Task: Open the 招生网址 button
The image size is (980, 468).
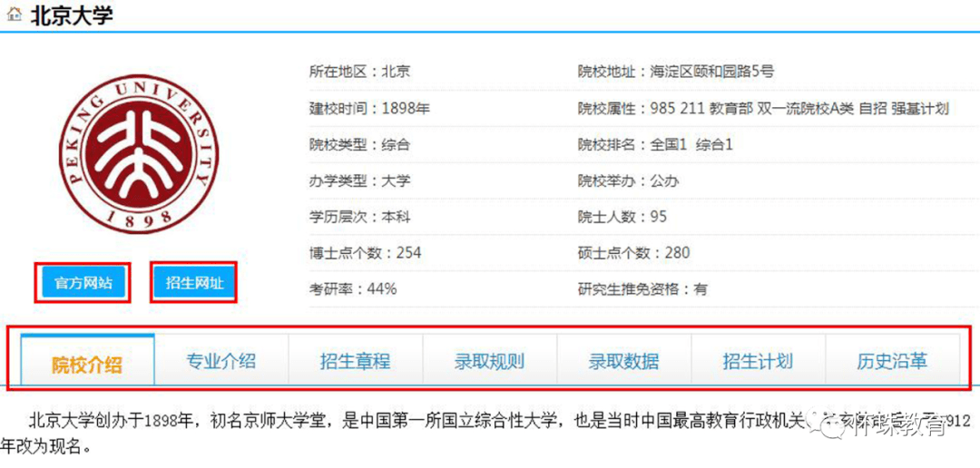Action: [194, 282]
